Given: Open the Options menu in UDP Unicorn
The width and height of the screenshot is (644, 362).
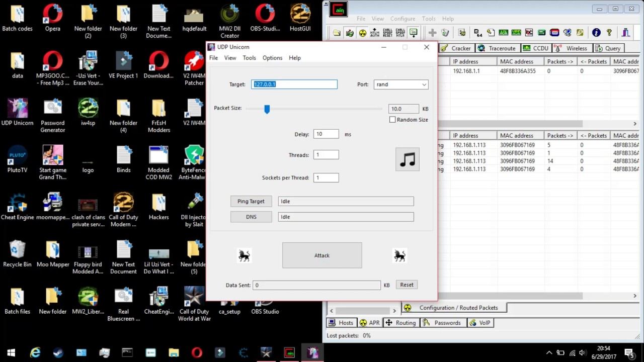Looking at the screenshot, I should 272,58.
